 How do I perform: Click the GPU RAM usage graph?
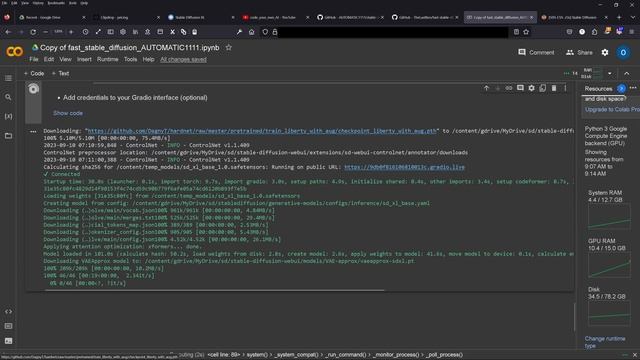(609, 265)
